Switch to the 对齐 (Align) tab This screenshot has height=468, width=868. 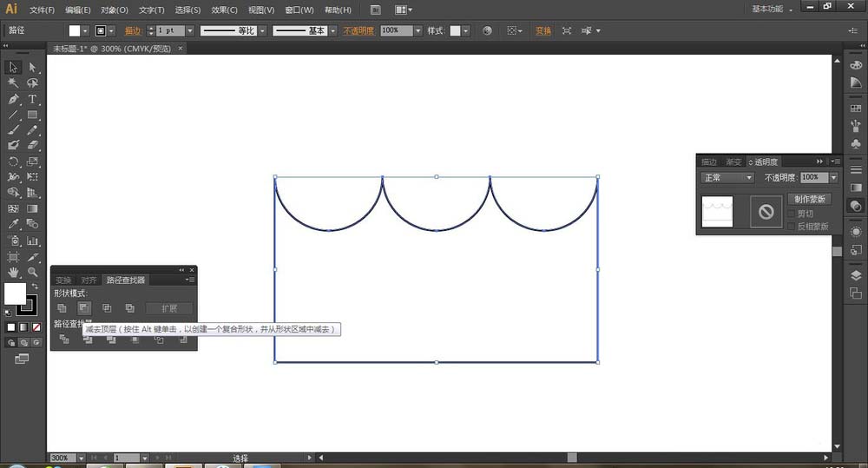point(89,280)
